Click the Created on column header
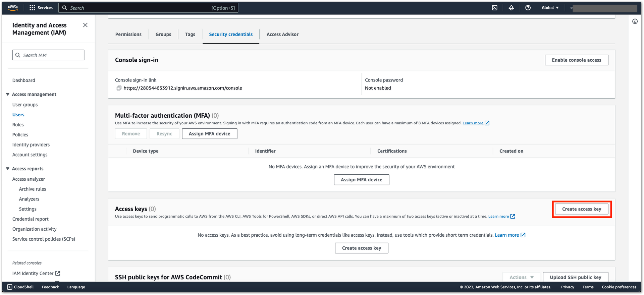 tap(511, 151)
